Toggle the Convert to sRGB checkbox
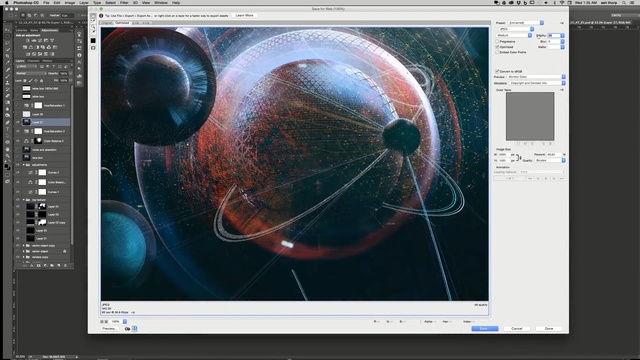 point(497,71)
